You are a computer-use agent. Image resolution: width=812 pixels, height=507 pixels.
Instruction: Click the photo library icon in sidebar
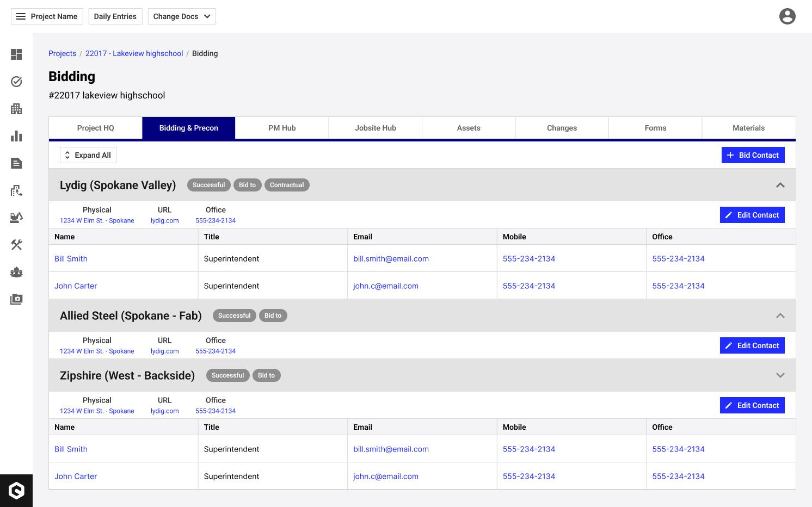(16, 299)
